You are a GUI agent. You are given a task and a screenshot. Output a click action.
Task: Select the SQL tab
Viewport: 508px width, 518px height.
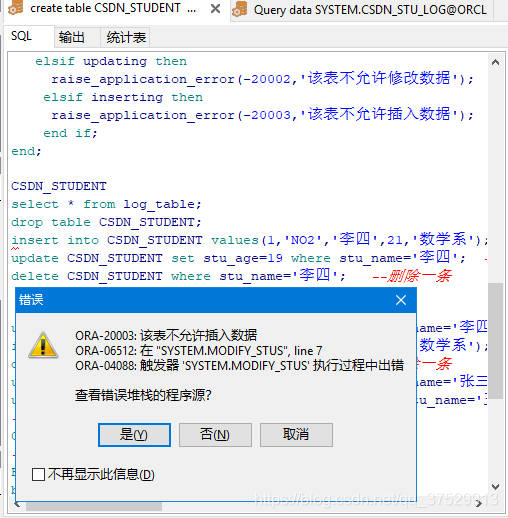pos(21,36)
